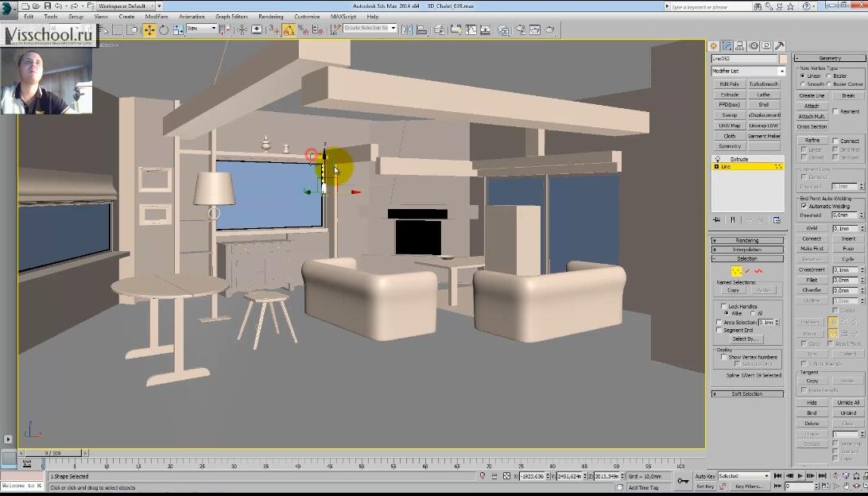
Task: Play the animation
Action: (x=800, y=475)
